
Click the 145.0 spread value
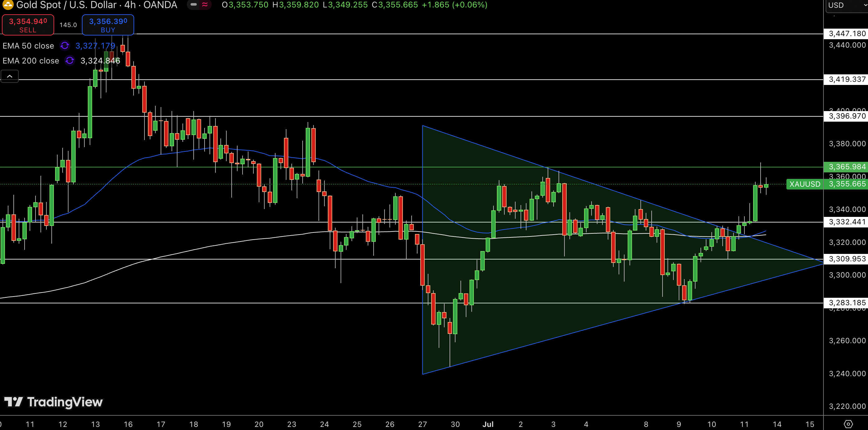(x=68, y=25)
